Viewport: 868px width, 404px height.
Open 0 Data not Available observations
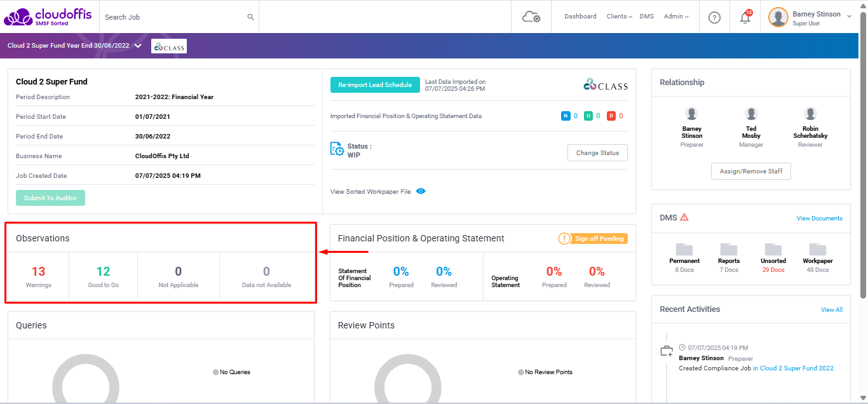(266, 276)
